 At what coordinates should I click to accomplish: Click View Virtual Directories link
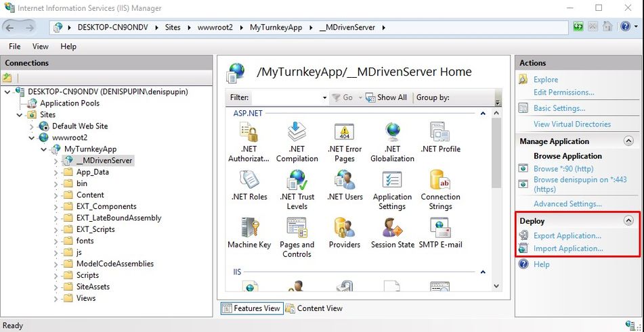(x=572, y=124)
